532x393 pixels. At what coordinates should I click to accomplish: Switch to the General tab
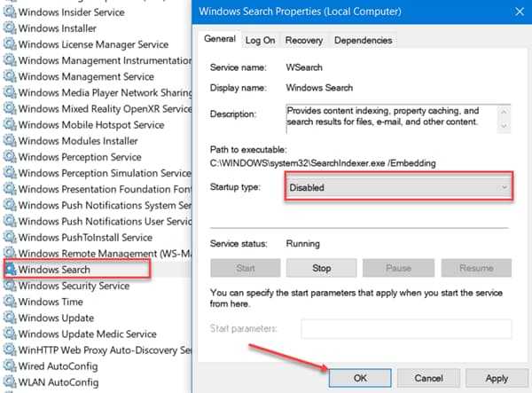click(220, 39)
